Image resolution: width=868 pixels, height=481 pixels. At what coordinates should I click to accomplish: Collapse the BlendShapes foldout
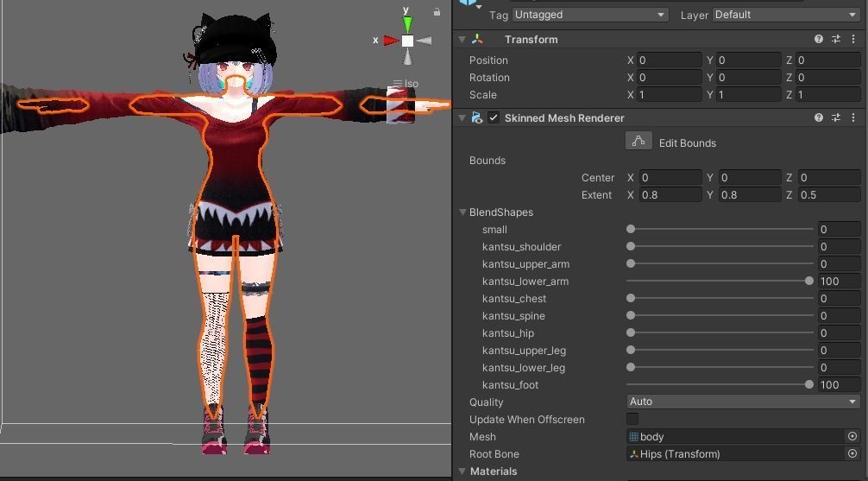point(462,212)
